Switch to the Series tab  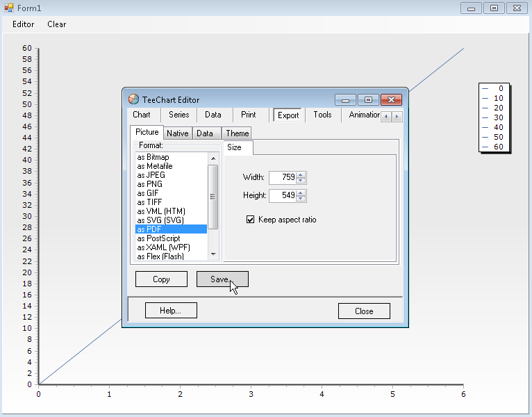pos(178,115)
